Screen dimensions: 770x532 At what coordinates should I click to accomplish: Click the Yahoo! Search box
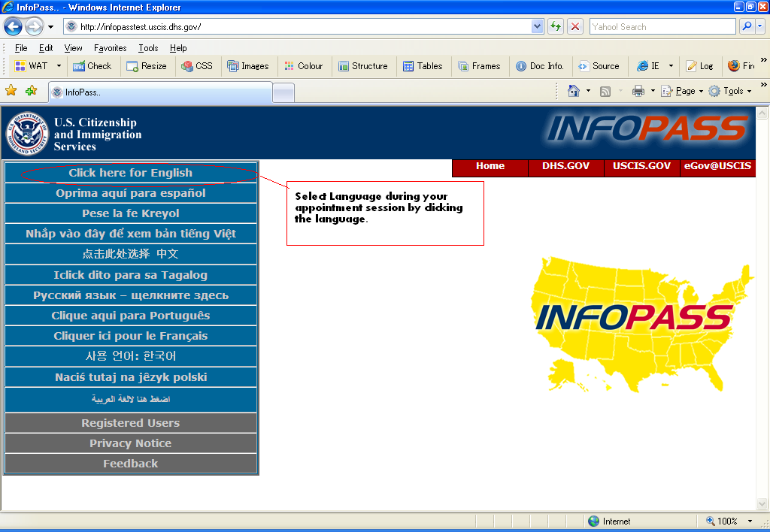coord(662,26)
